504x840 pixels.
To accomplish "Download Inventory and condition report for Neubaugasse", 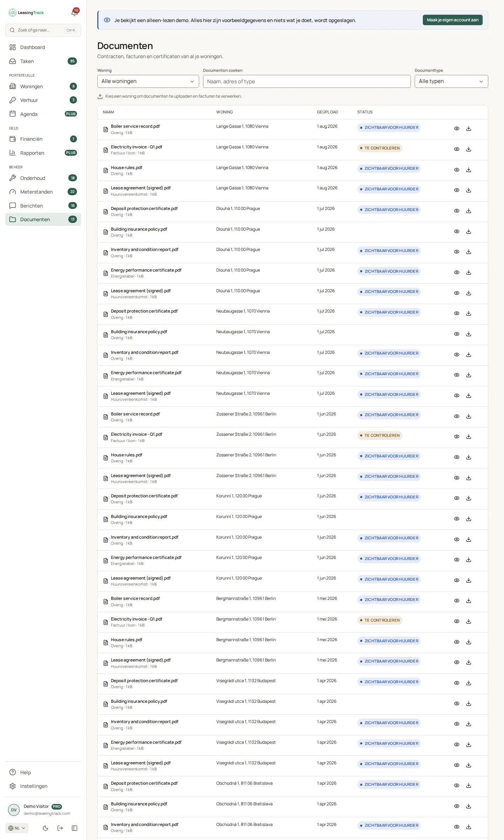I will (x=469, y=355).
